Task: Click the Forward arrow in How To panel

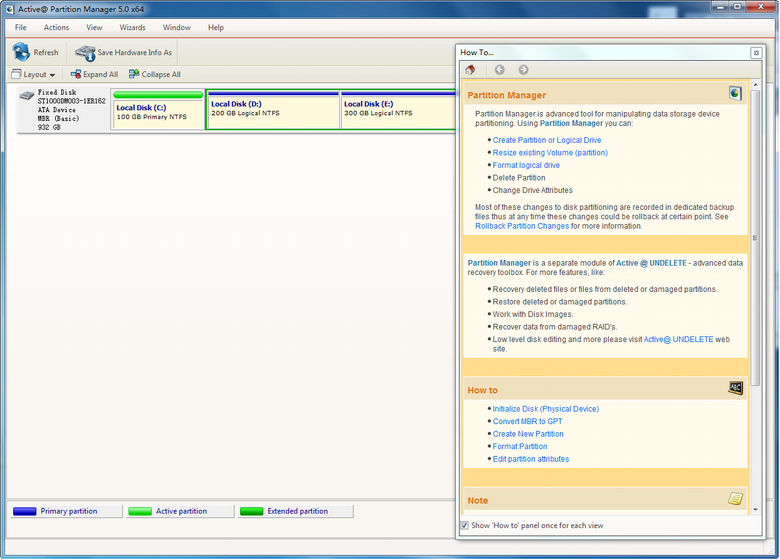Action: pyautogui.click(x=523, y=70)
